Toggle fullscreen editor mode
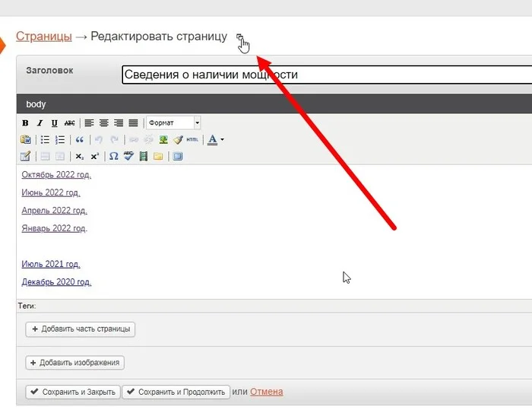 click(178, 156)
